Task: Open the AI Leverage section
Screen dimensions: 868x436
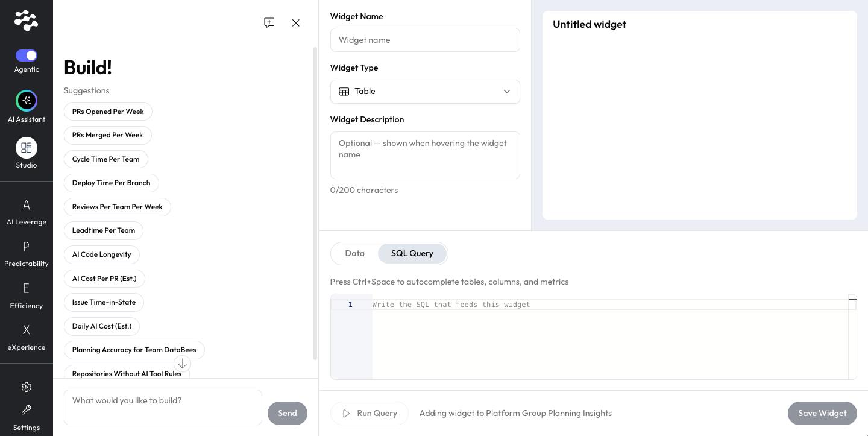Action: 27,212
